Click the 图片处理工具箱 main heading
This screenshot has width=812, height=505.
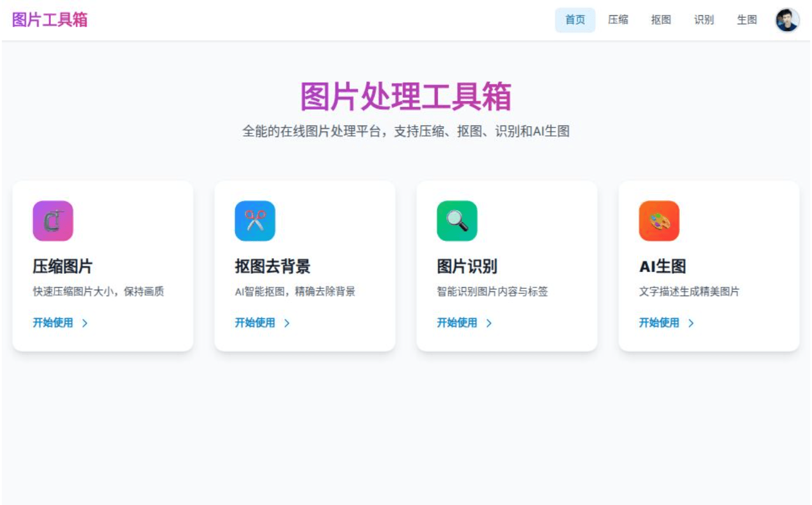pos(406,97)
